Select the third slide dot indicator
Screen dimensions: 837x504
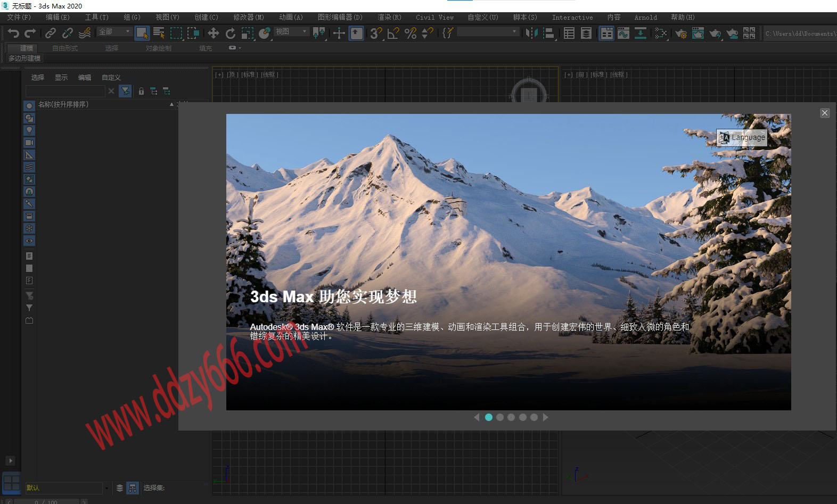tap(511, 417)
